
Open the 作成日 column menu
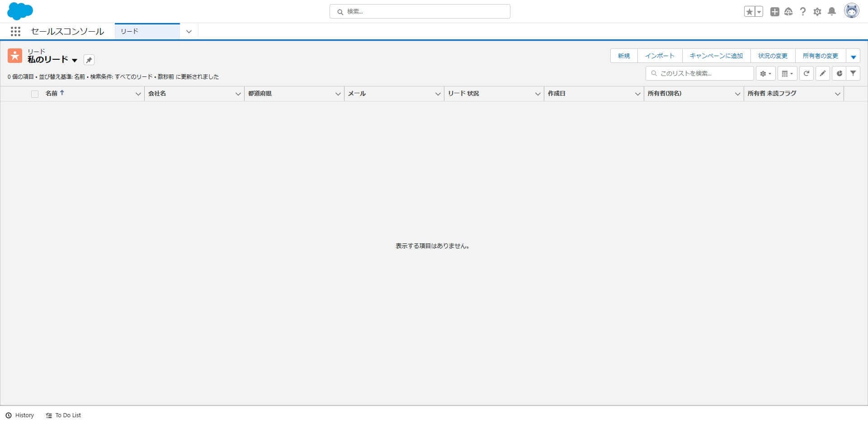pos(638,94)
